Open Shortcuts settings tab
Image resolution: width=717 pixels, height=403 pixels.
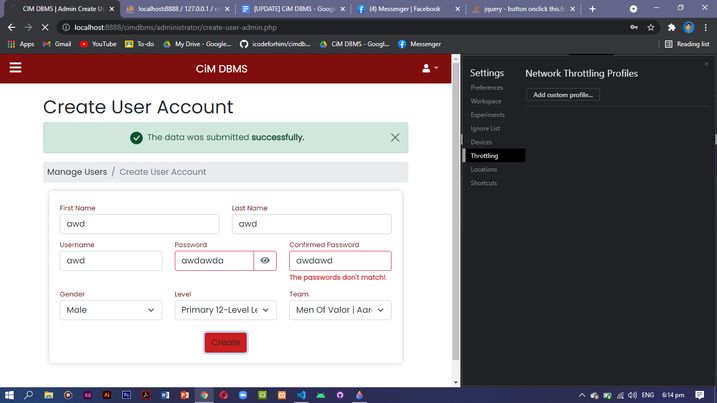[484, 183]
